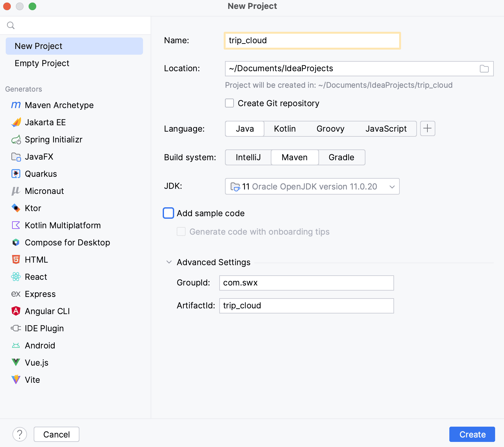Viewport: 504px width, 447px height.
Task: Click the Maven Archetype generator icon
Action: click(16, 105)
